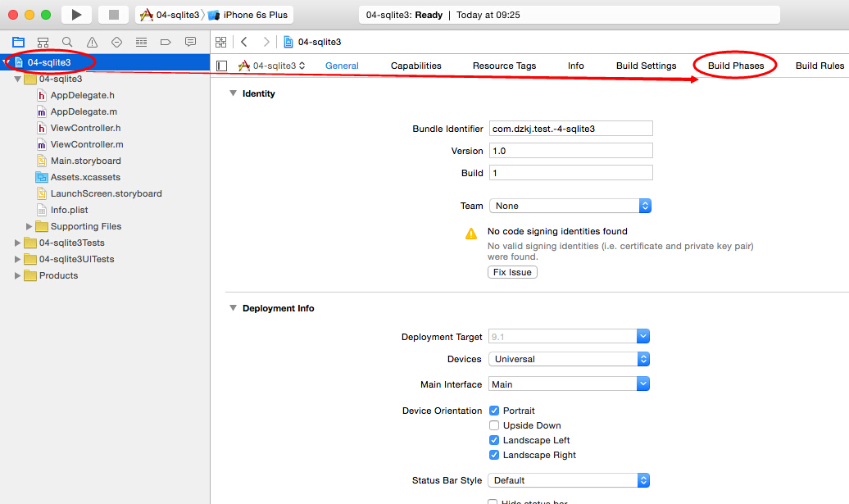The height and width of the screenshot is (504, 849).
Task: Uncheck Landscape Left orientation
Action: (494, 440)
